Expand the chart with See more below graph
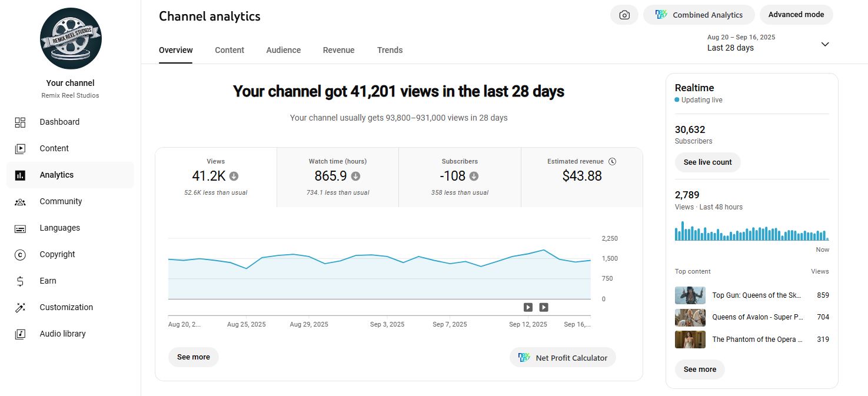This screenshot has height=396, width=868. pos(193,357)
